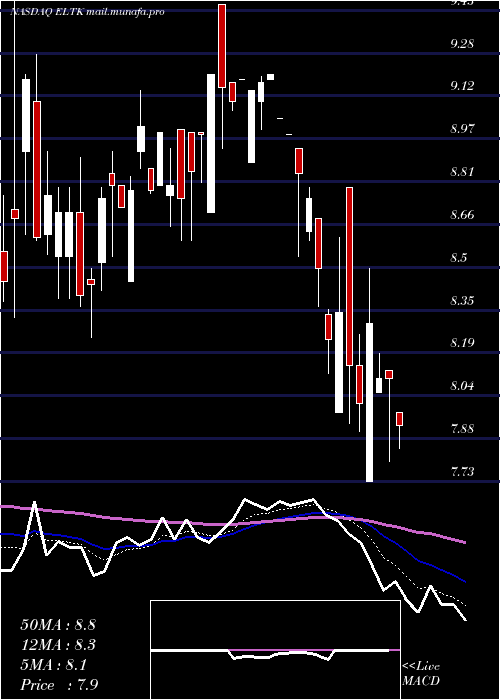Select the 8.66 price axis label
Viewport: 500px width, 700px height.
point(462,215)
